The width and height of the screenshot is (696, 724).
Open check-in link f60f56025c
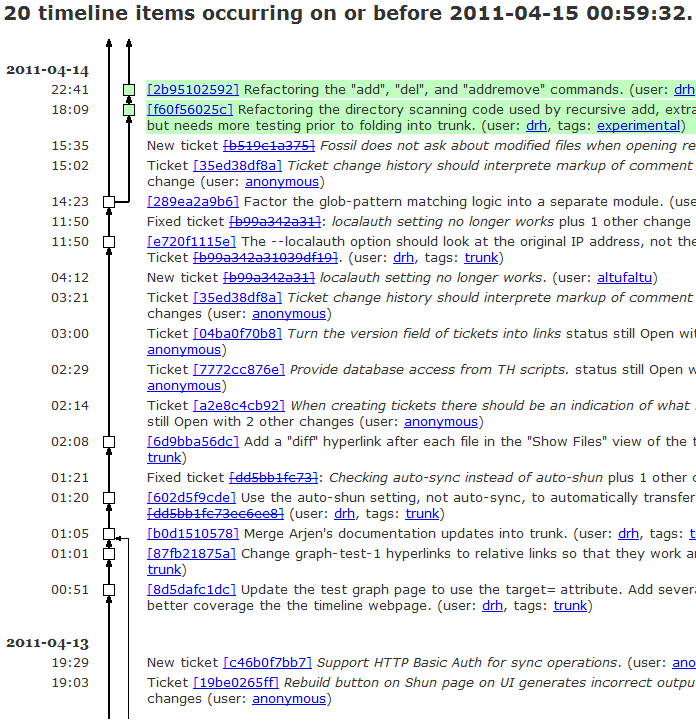(x=190, y=109)
